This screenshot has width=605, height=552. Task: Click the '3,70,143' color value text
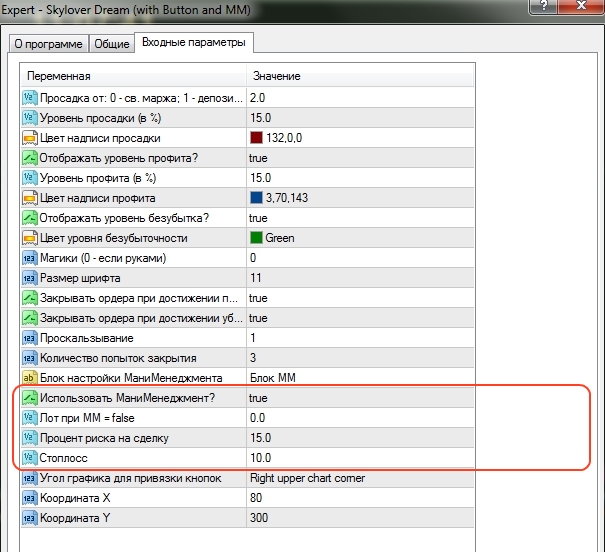tap(287, 198)
